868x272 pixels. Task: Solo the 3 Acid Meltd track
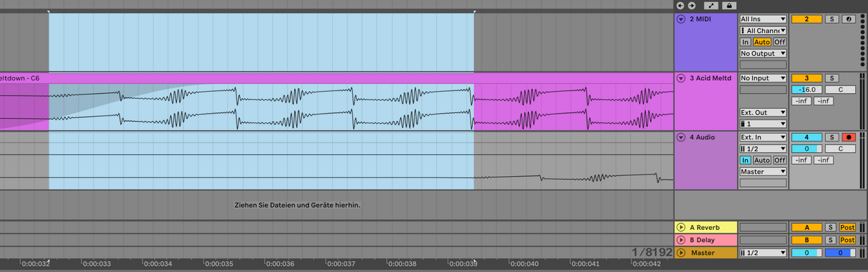point(832,78)
